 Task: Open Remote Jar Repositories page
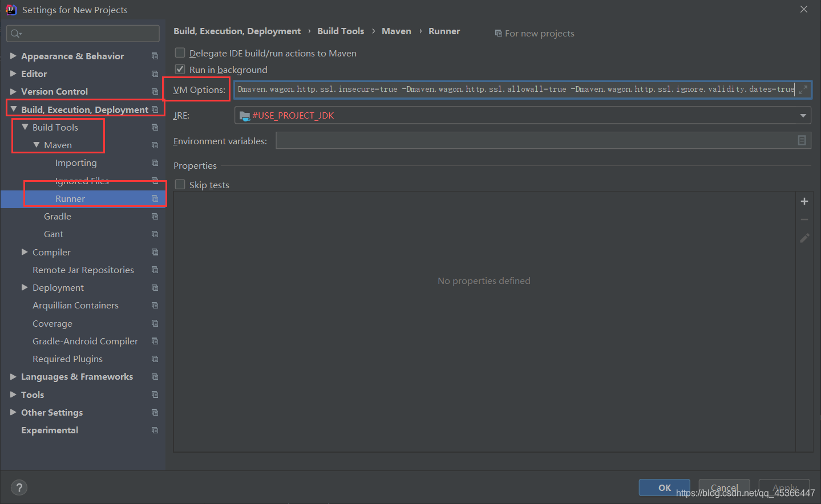83,270
